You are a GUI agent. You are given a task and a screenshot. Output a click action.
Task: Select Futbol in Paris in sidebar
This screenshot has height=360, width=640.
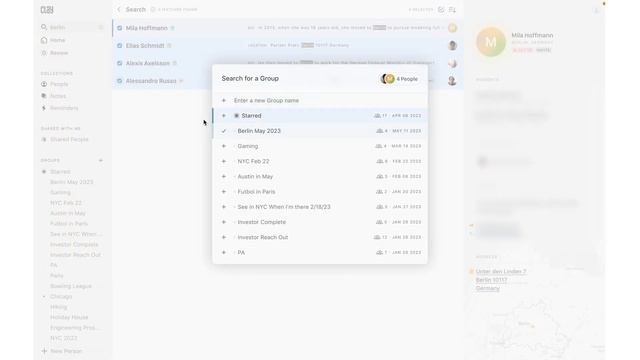coord(69,224)
